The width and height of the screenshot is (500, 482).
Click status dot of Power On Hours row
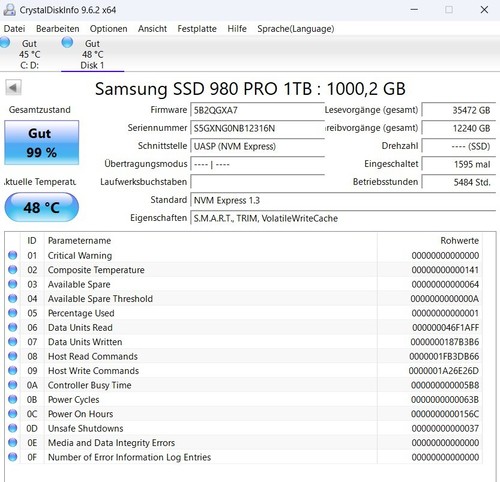(13, 414)
